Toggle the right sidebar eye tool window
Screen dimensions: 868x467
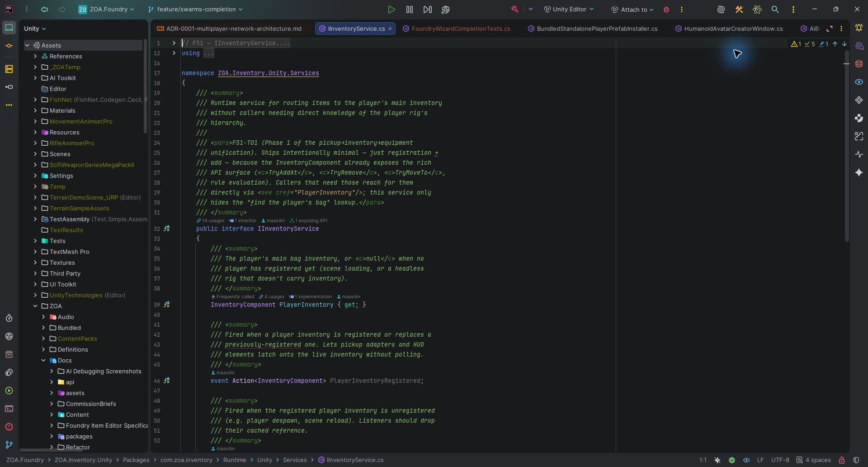(x=859, y=82)
